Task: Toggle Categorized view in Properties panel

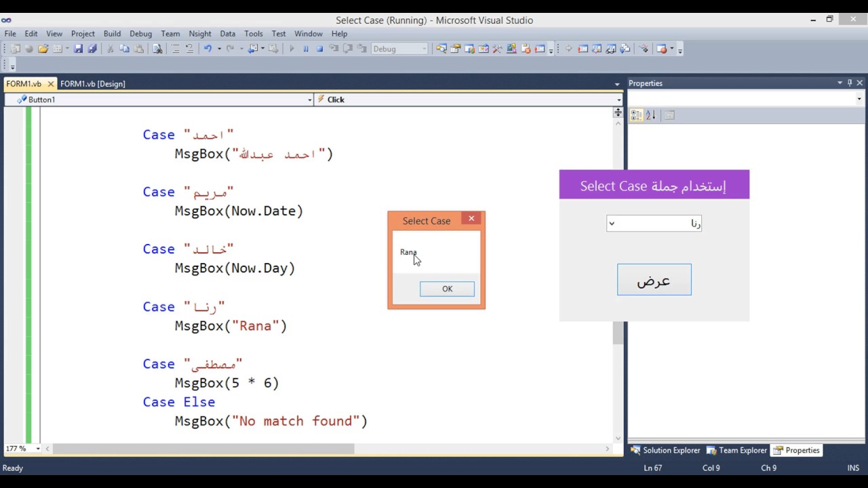Action: (636, 115)
